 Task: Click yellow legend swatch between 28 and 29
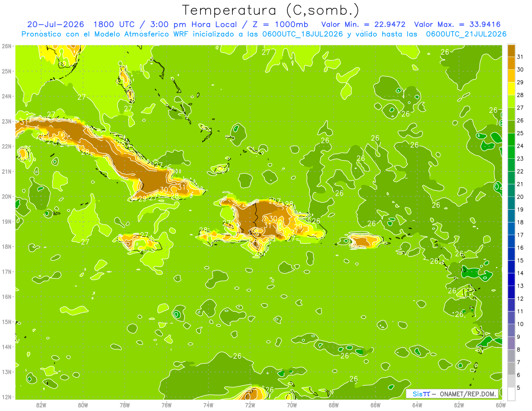[x=511, y=88]
